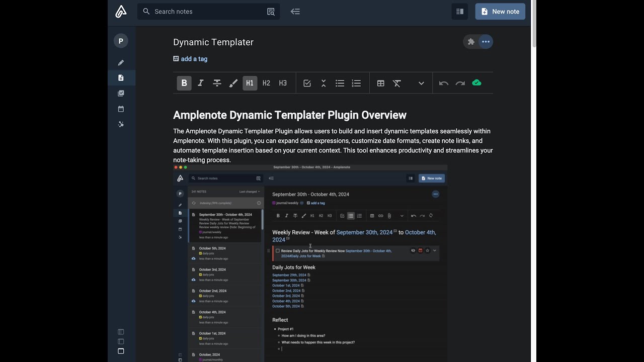Screen dimensions: 644x362
Task: Insert a task checkbox item
Action: 307,83
